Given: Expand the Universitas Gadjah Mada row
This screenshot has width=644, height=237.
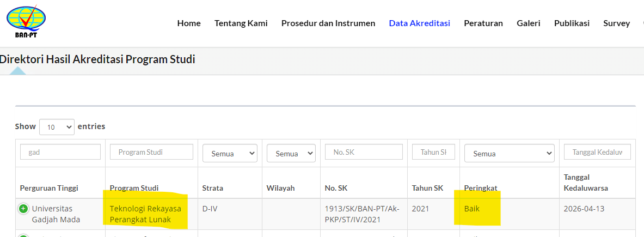Looking at the screenshot, I should pos(23,209).
